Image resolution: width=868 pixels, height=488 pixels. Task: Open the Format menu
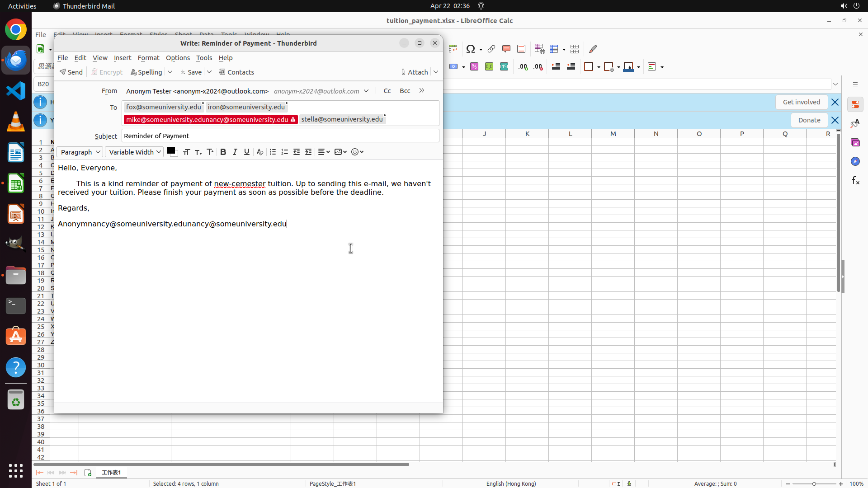click(148, 58)
